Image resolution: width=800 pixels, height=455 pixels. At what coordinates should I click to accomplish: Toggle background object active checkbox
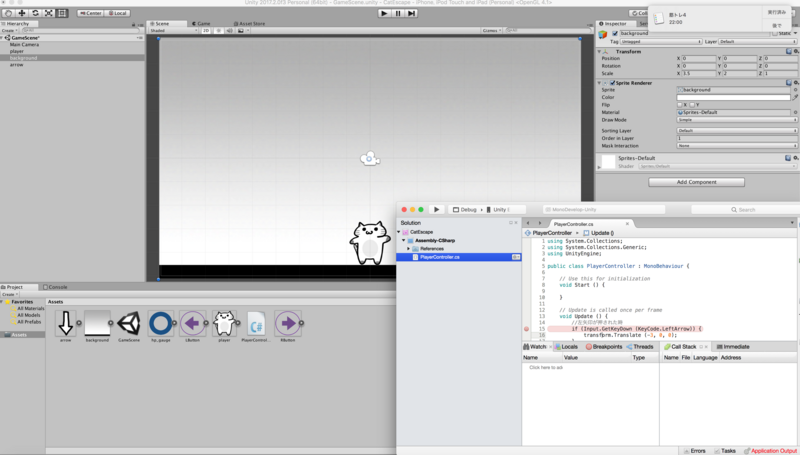click(x=615, y=33)
